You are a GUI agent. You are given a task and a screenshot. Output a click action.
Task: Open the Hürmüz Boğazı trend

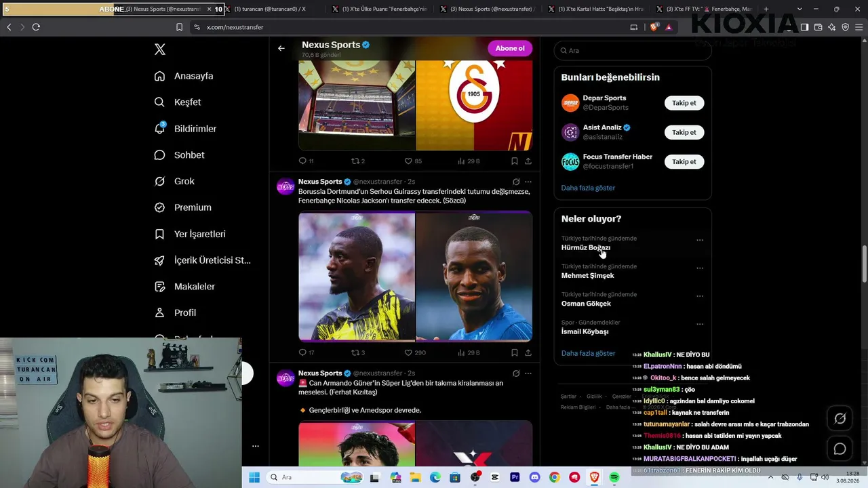point(586,247)
